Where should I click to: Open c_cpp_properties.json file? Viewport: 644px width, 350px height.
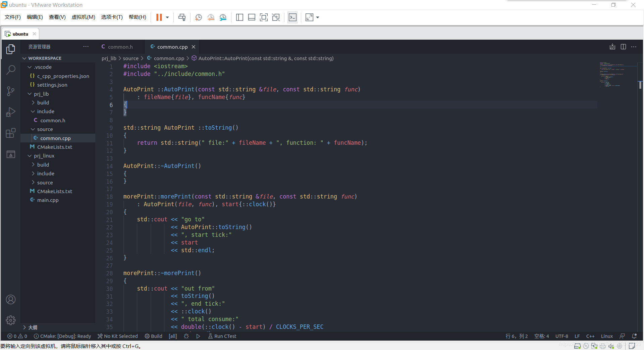tap(58, 76)
